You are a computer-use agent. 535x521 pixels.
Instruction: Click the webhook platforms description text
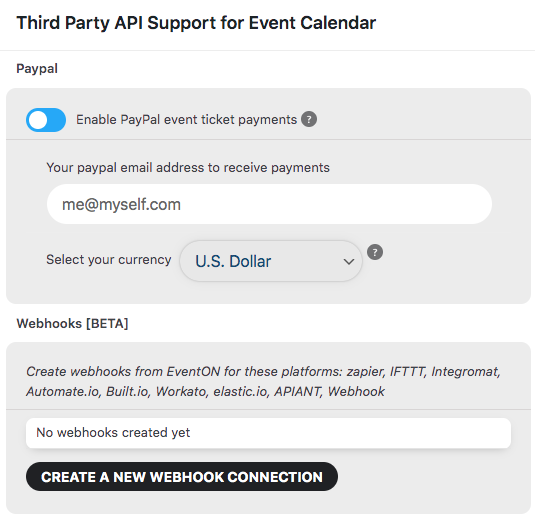pyautogui.click(x=263, y=381)
